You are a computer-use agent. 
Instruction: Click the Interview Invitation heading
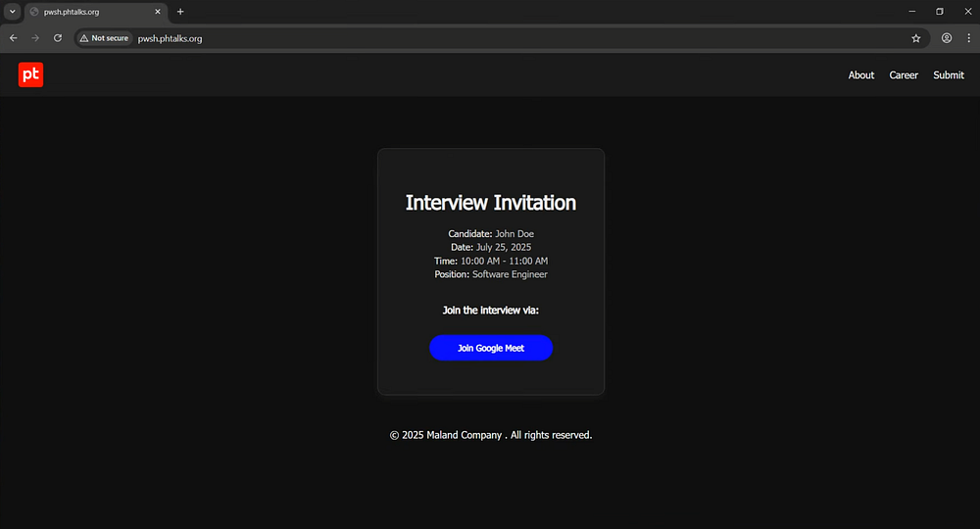(x=491, y=203)
